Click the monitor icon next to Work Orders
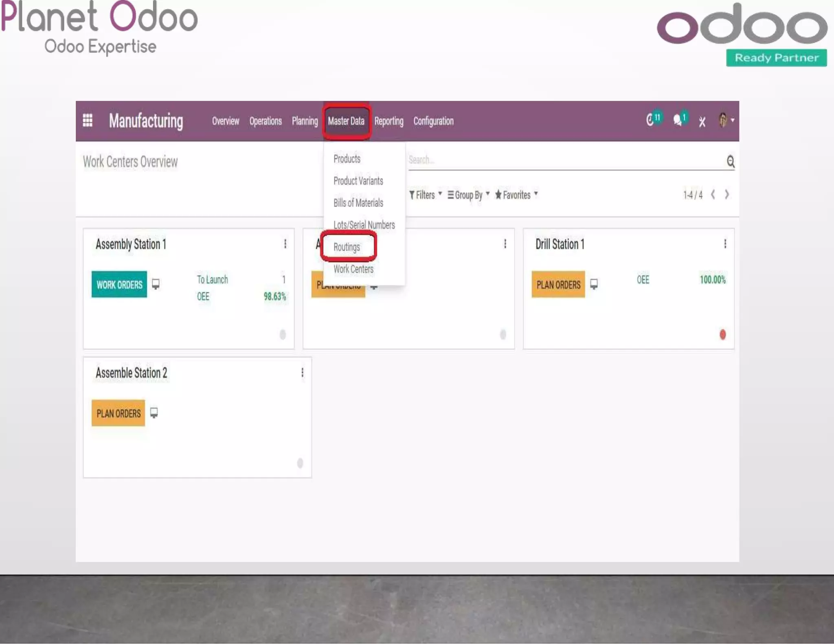 pyautogui.click(x=156, y=284)
